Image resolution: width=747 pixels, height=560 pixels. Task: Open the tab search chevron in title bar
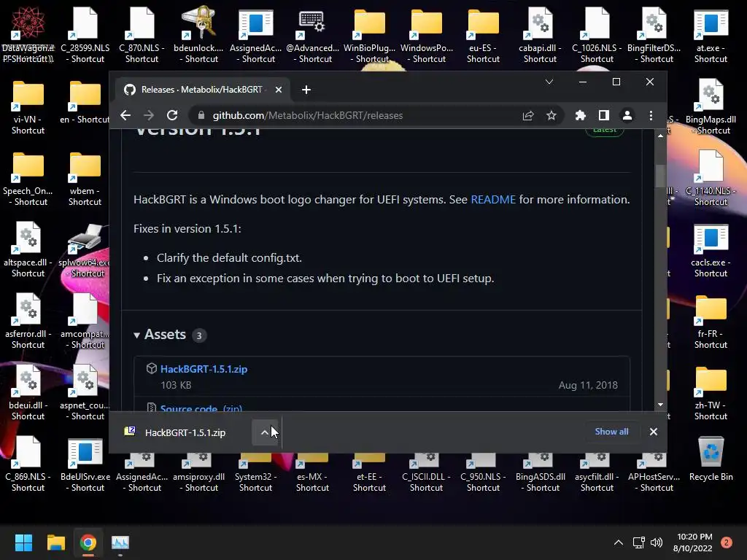point(549,82)
